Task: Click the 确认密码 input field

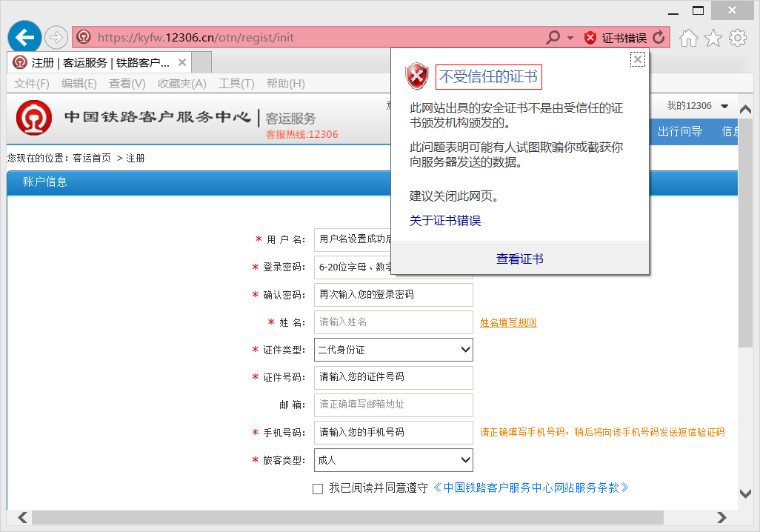Action: click(x=393, y=295)
